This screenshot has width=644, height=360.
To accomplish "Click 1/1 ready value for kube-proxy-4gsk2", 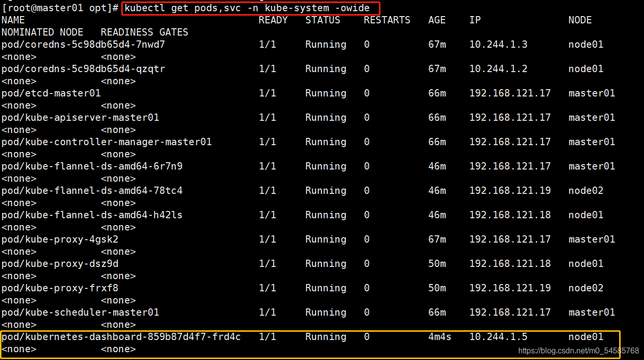I will coord(267,239).
